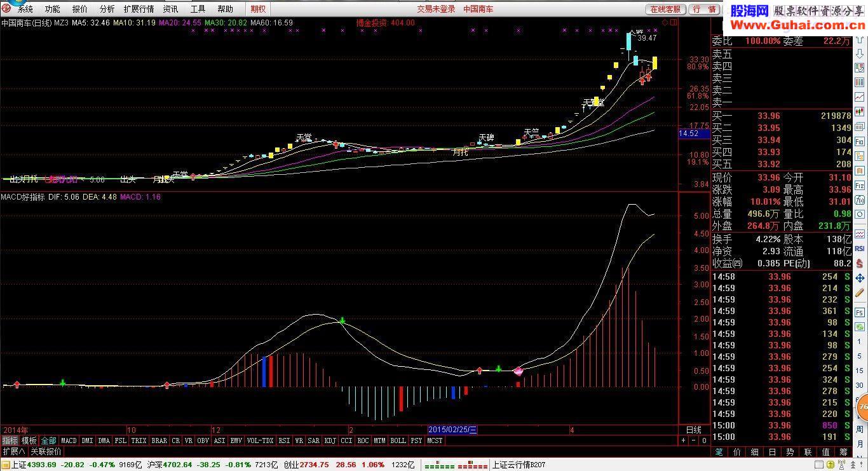Image resolution: width=868 pixels, height=471 pixels.
Task: Click the up arrow icon in right toolbar
Action: pyautogui.click(x=860, y=40)
